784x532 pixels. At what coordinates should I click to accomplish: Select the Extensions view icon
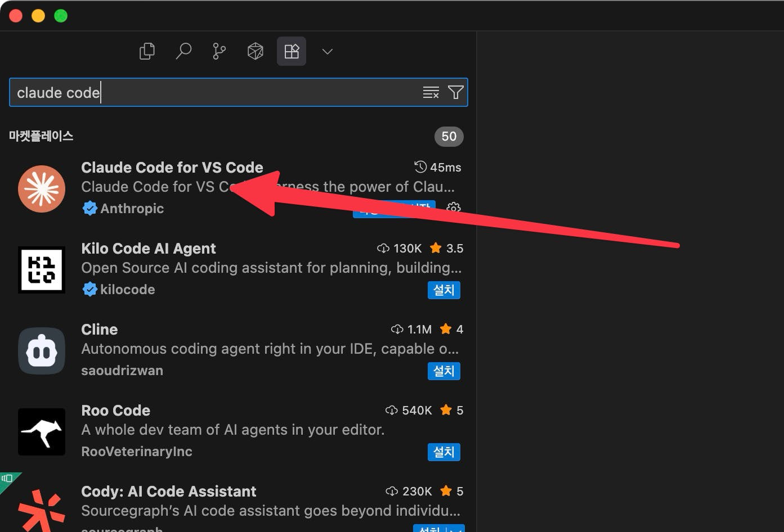coord(292,51)
